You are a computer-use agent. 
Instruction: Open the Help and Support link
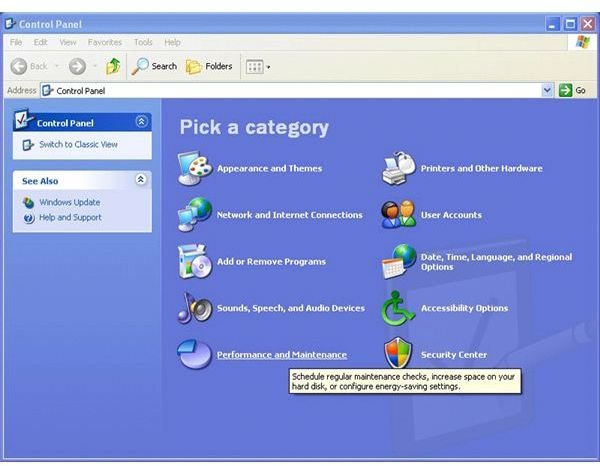[x=70, y=218]
